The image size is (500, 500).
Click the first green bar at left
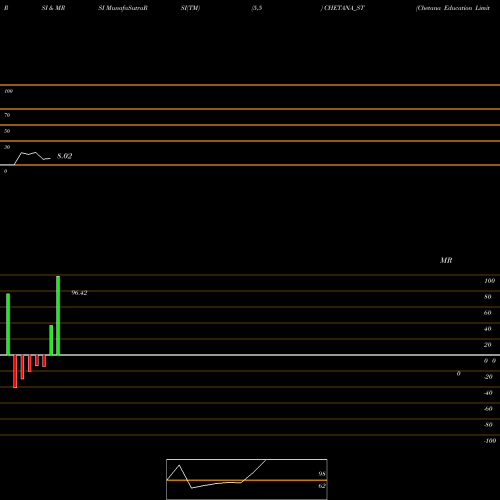(8, 324)
